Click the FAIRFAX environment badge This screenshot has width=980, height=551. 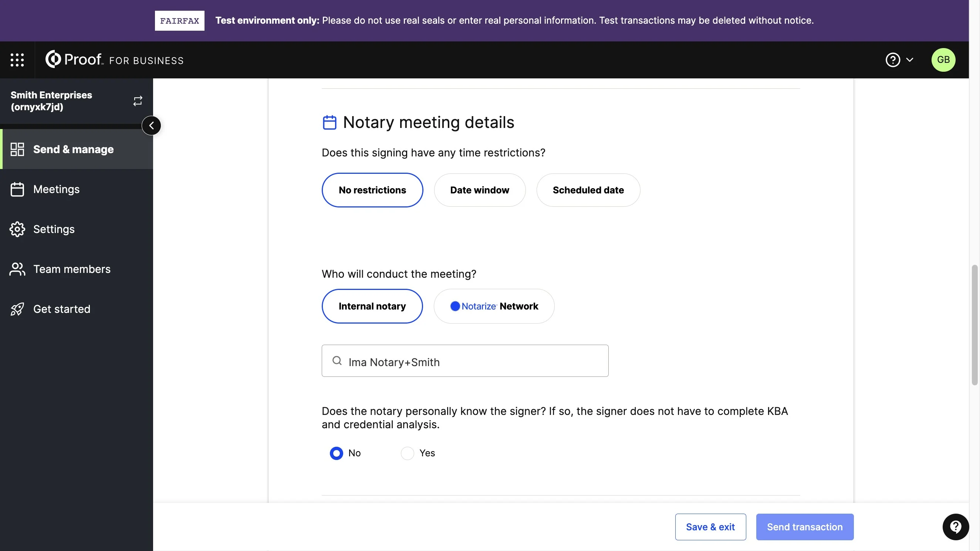180,21
